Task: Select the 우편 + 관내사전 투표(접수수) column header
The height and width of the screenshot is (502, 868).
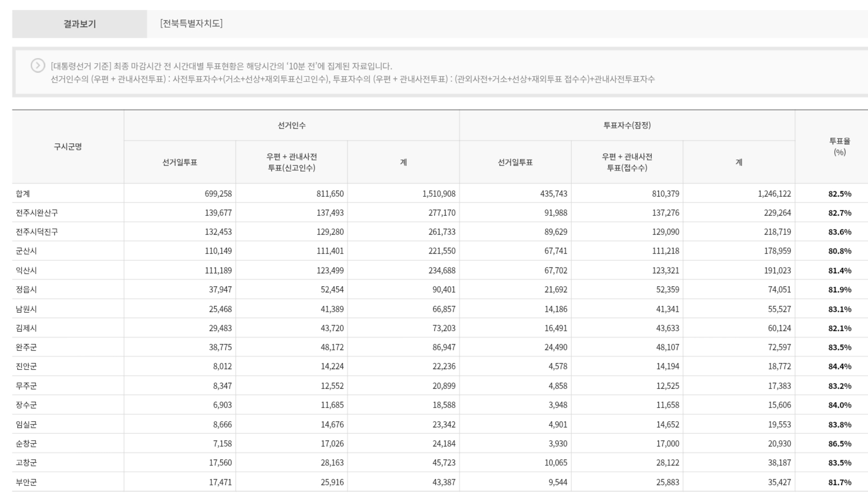Action: pyautogui.click(x=627, y=162)
